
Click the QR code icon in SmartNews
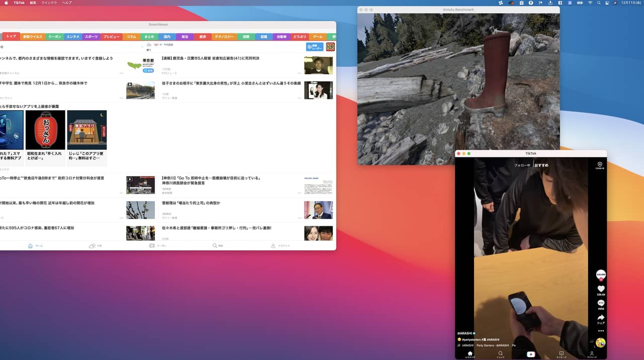click(x=330, y=47)
